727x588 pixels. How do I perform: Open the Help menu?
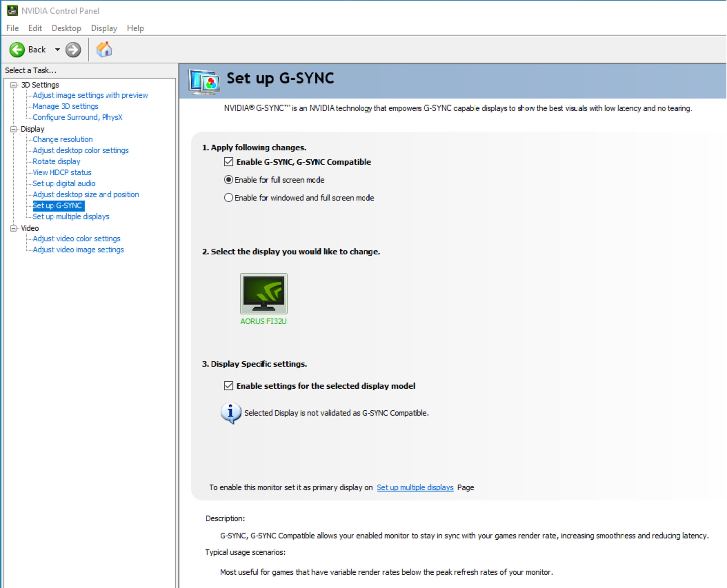(135, 28)
